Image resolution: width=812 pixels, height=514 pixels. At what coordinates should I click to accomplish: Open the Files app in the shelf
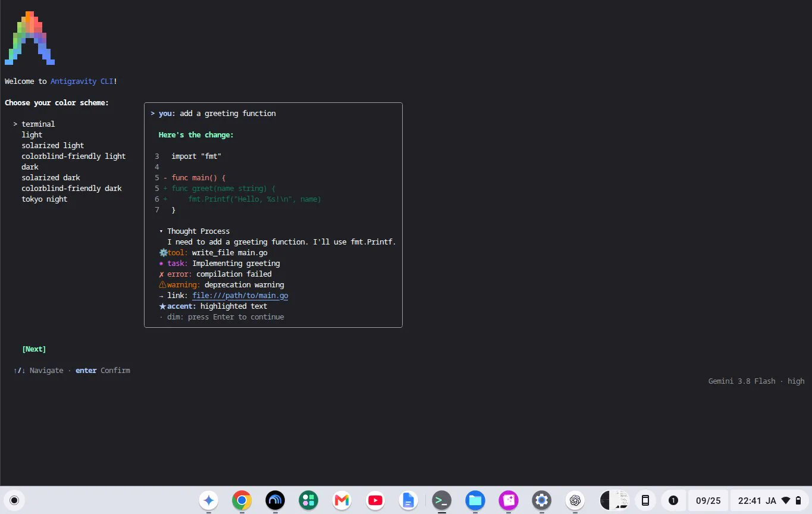[x=475, y=500]
